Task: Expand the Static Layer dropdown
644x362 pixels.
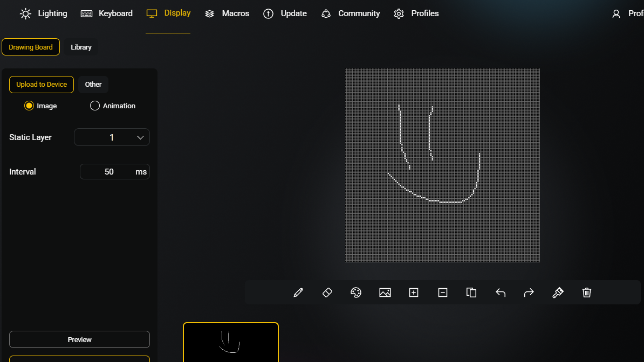Action: click(112, 137)
